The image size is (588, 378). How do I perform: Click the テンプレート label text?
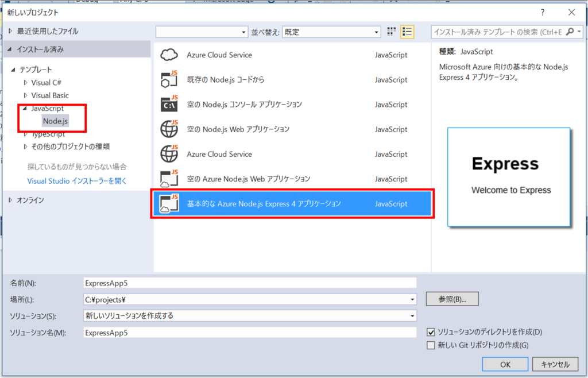pyautogui.click(x=36, y=70)
